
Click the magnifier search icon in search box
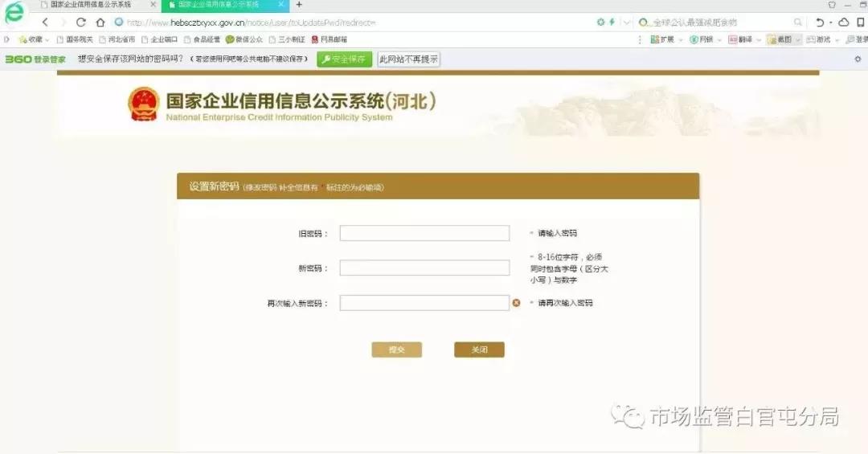point(798,22)
